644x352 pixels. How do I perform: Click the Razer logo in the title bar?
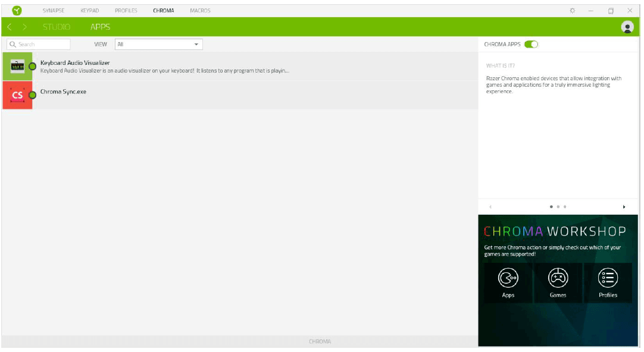click(16, 10)
